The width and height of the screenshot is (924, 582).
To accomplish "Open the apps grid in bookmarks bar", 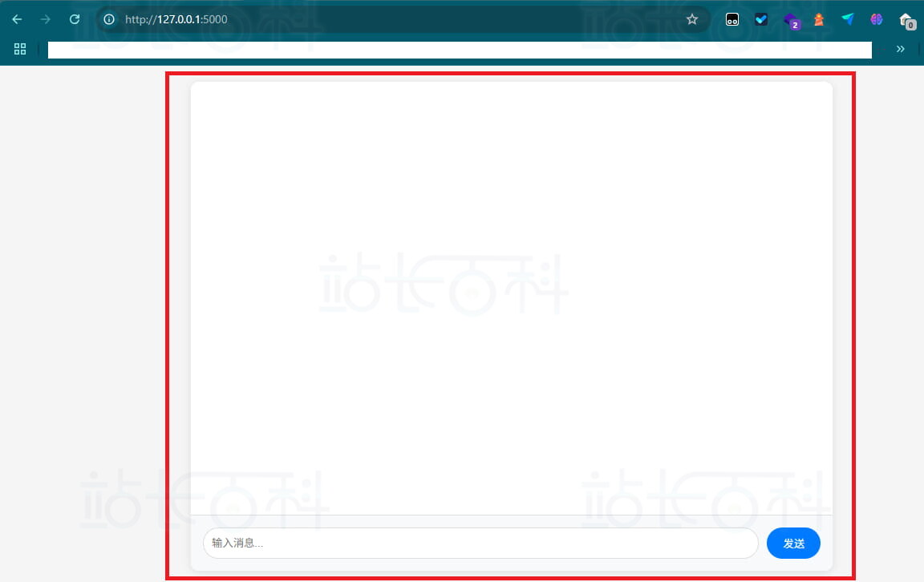I will click(20, 49).
